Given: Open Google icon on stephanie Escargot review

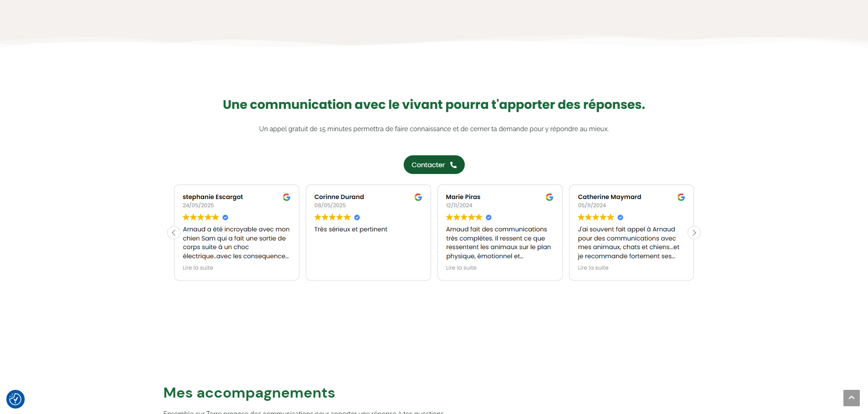Looking at the screenshot, I should (287, 197).
